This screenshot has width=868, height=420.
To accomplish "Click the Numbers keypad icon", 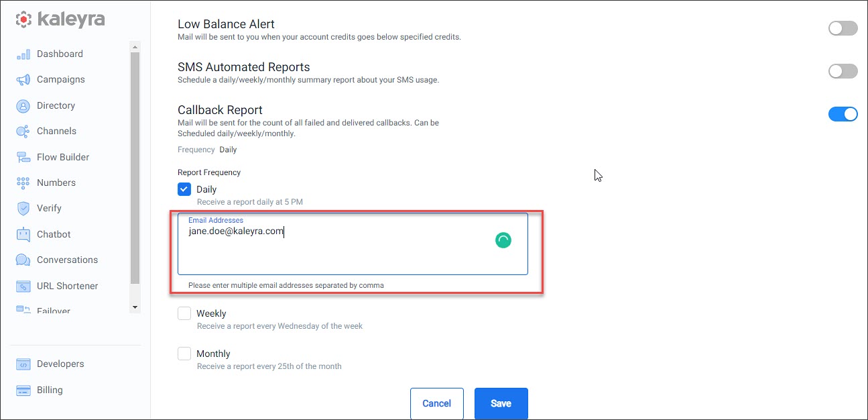I will [23, 183].
